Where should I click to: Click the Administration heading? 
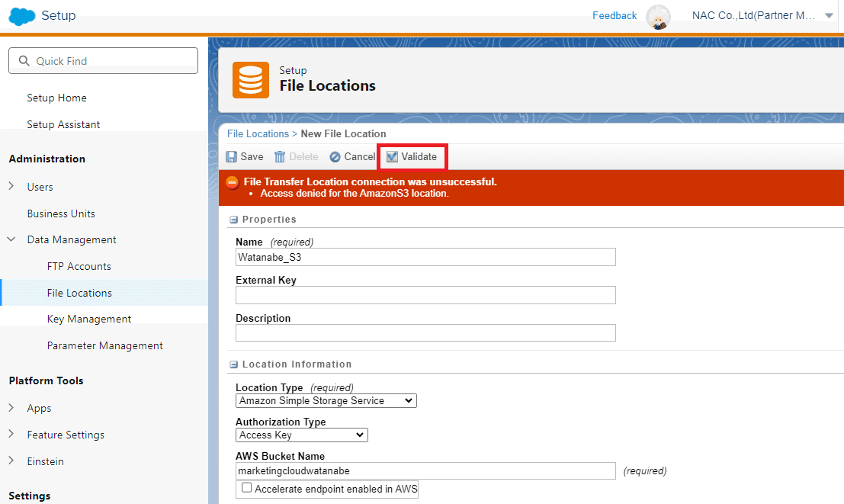pyautogui.click(x=47, y=159)
